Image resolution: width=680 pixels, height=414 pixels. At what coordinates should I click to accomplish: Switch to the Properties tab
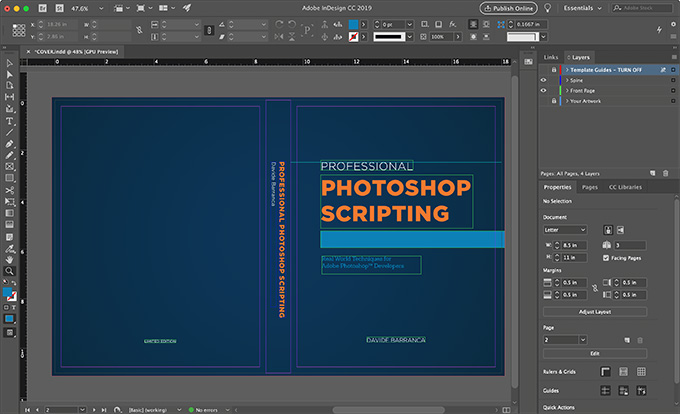pyautogui.click(x=557, y=187)
